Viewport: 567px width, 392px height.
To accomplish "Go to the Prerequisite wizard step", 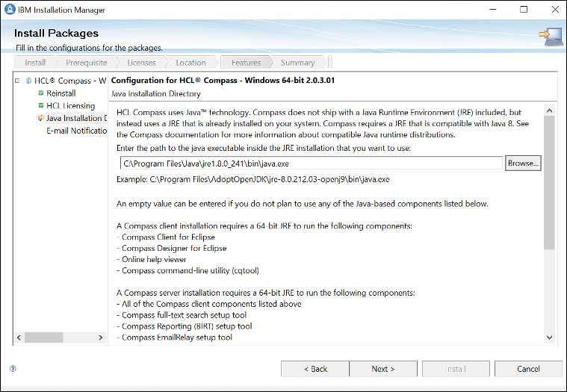I will point(86,63).
